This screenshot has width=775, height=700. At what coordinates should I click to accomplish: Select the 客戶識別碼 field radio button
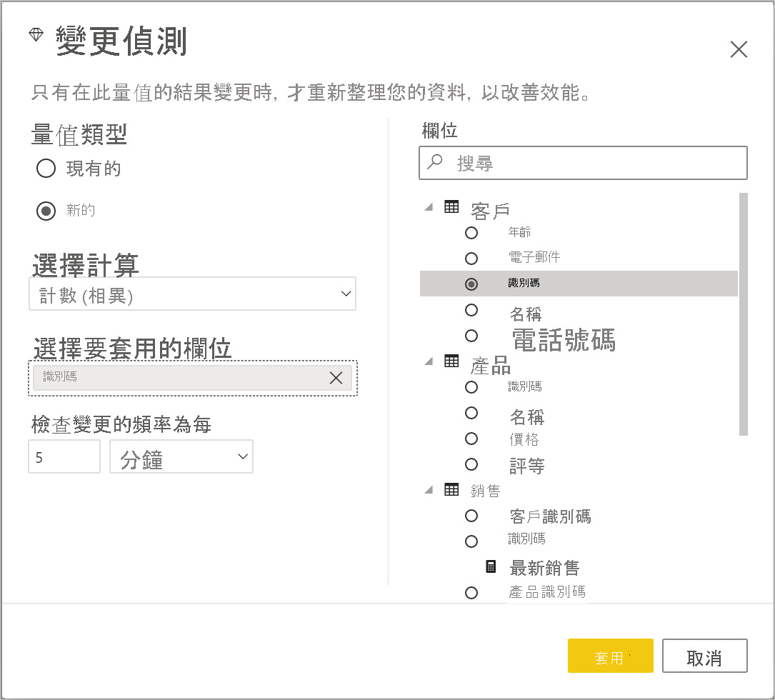pos(471,516)
